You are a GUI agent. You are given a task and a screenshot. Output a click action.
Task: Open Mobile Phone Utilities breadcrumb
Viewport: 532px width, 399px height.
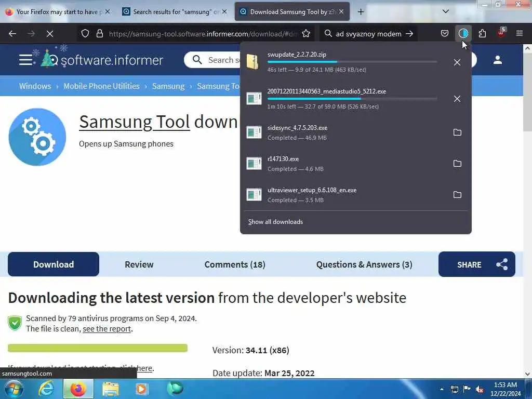click(101, 86)
